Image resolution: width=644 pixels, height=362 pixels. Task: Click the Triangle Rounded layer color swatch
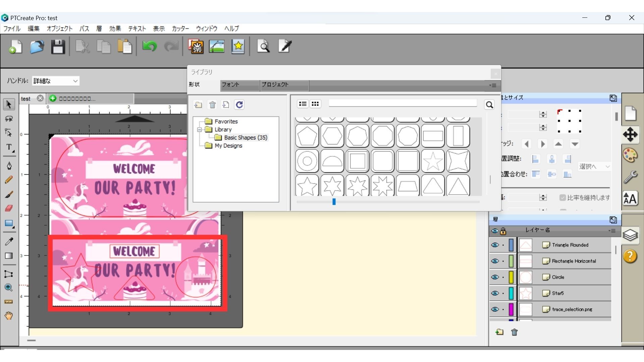(511, 245)
